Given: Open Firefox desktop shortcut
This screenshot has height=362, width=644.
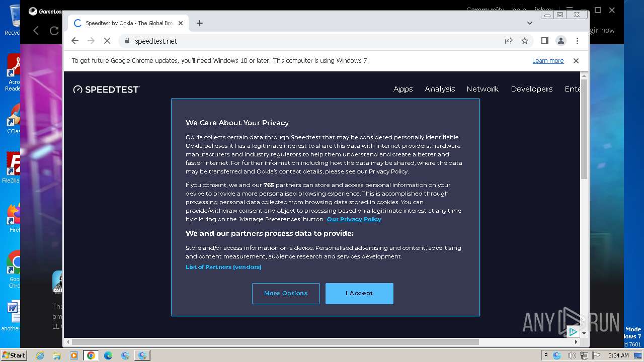Looking at the screenshot, I should pyautogui.click(x=13, y=218).
